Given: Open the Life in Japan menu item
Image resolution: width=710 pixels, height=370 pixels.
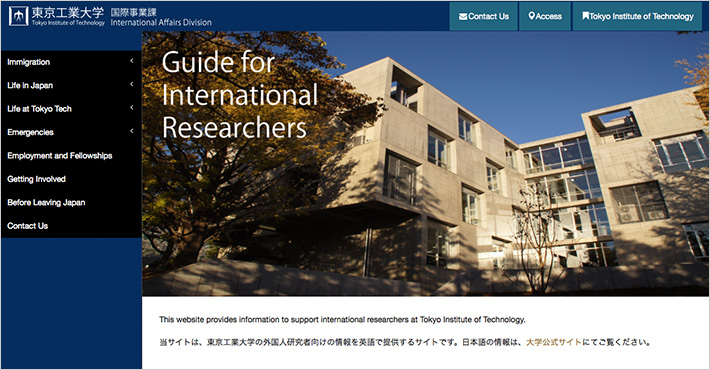Looking at the screenshot, I should click(71, 86).
